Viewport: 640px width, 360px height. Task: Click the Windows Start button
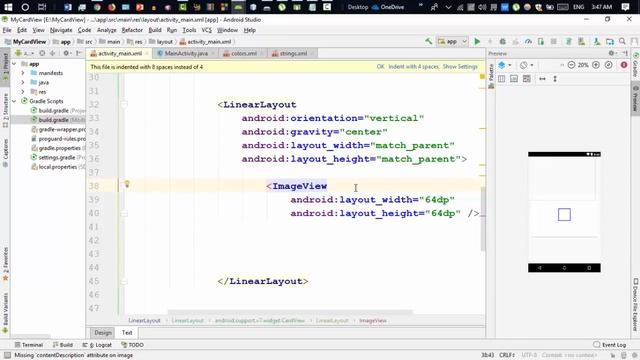pos(8,7)
